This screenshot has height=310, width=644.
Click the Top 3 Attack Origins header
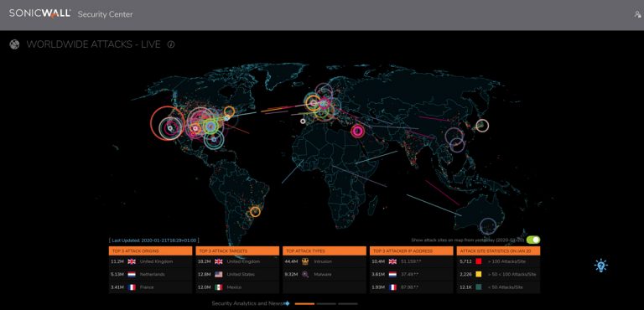pyautogui.click(x=150, y=251)
